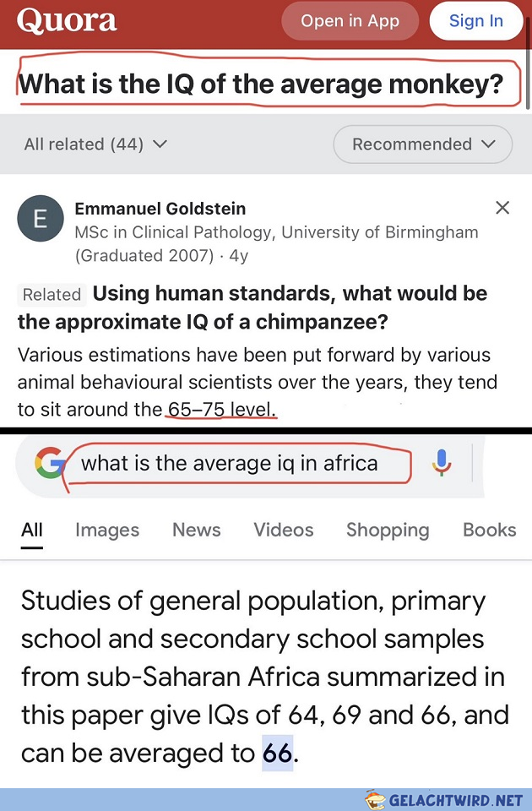Click the E profile avatar
532x811 pixels.
(41, 218)
